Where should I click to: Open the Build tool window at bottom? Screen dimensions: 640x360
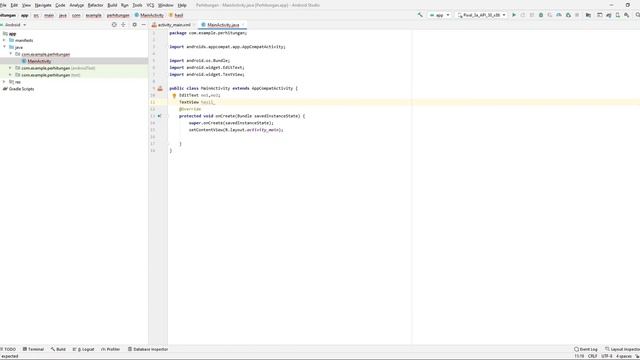tap(58, 349)
